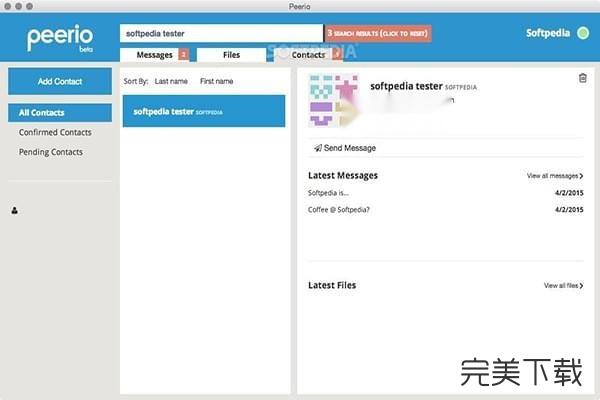Click the small person icon in sidebar
This screenshot has height=400, width=600.
(15, 211)
